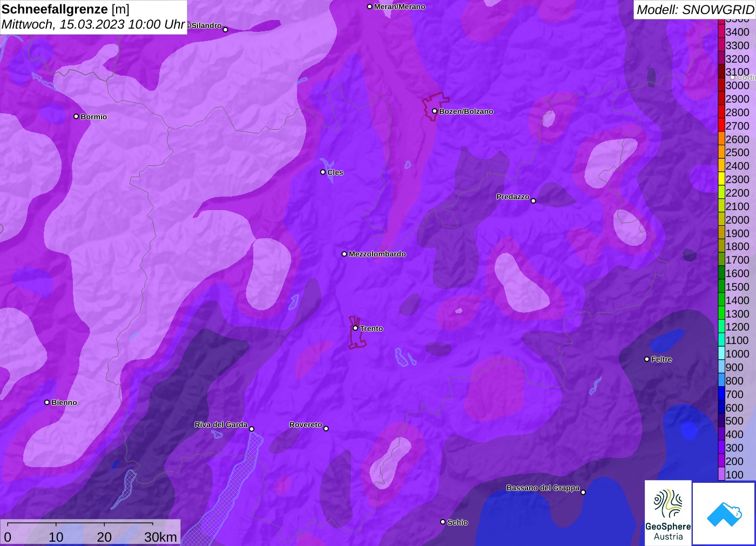Click the Silandro location marker
The image size is (756, 546).
point(226,30)
